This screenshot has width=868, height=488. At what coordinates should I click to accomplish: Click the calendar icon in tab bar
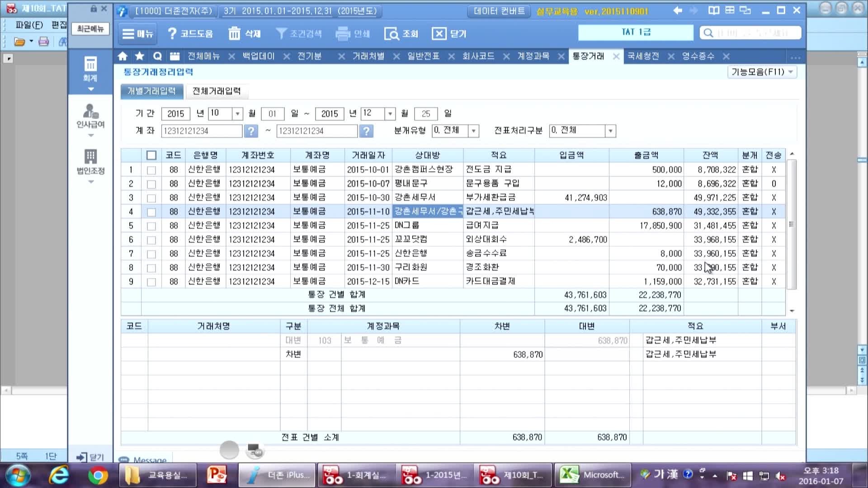coord(175,56)
